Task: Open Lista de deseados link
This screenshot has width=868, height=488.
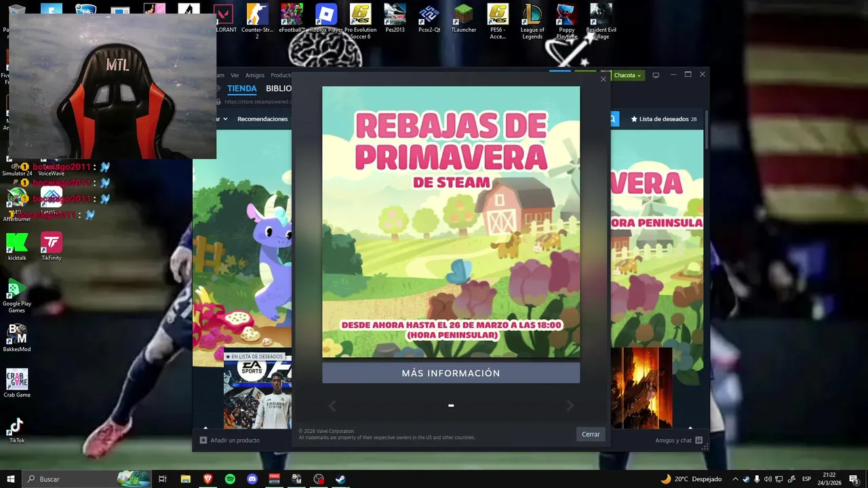Action: pyautogui.click(x=664, y=119)
